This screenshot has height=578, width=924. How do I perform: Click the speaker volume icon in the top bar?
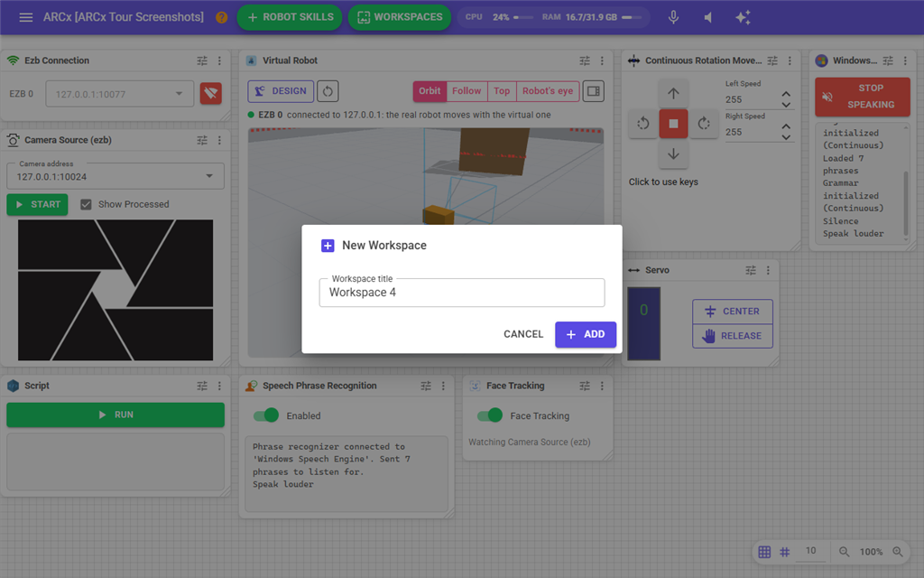point(707,17)
